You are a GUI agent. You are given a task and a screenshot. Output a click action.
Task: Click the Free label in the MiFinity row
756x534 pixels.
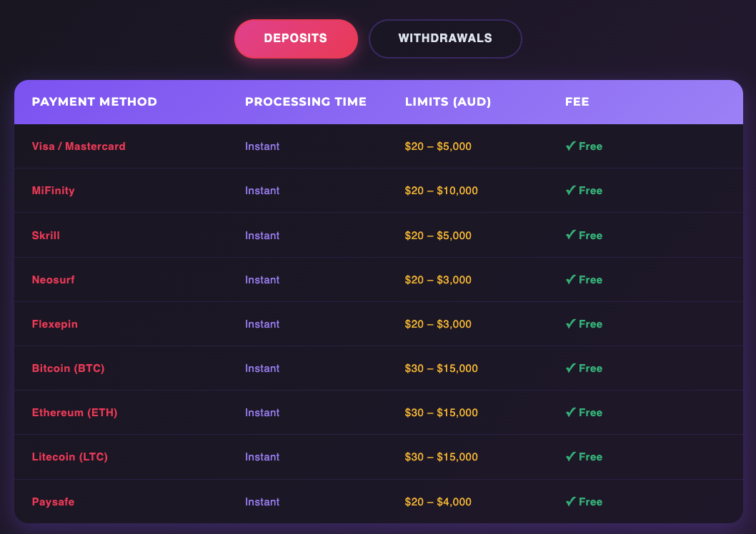591,191
